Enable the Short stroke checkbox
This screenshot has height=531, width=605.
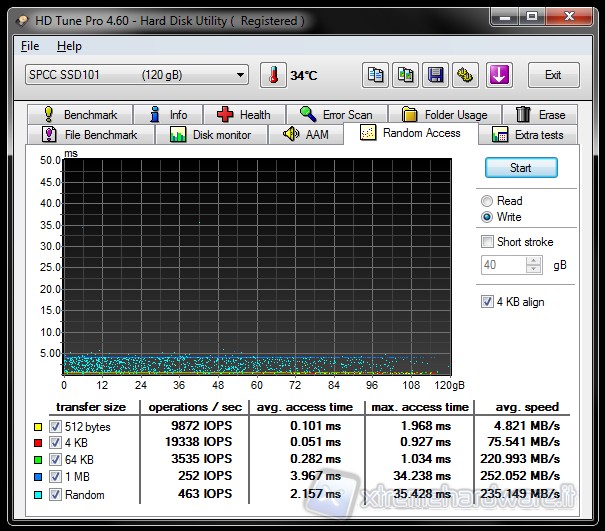click(x=487, y=242)
